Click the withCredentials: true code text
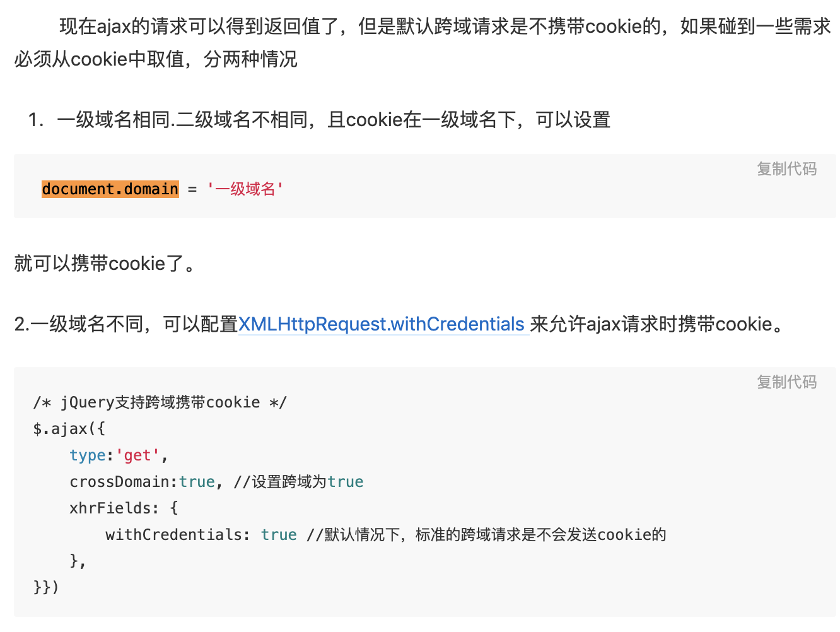The image size is (840, 632). 201,535
